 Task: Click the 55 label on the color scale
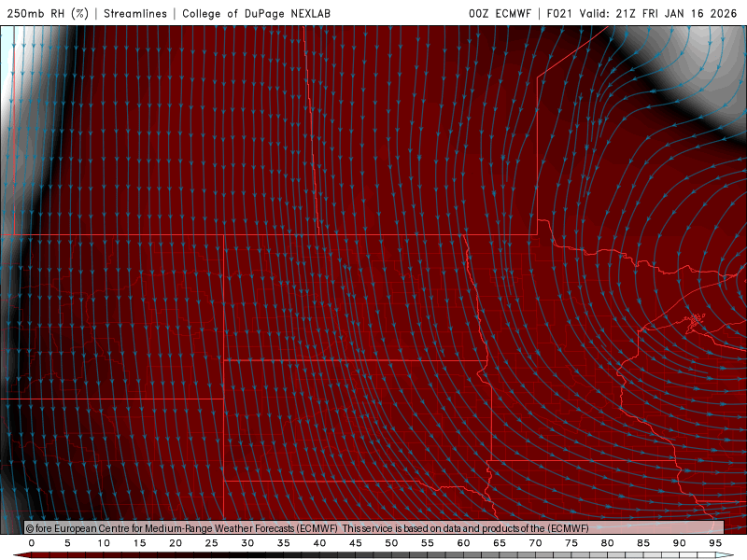click(428, 543)
